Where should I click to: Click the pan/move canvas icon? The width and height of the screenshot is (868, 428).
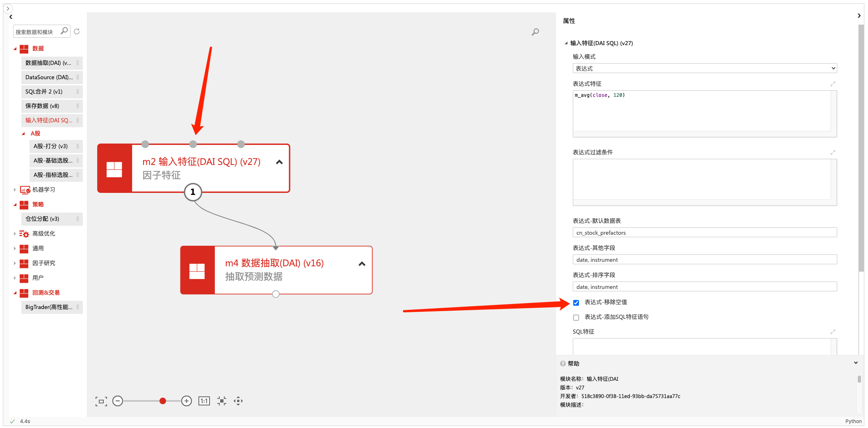[x=238, y=401]
